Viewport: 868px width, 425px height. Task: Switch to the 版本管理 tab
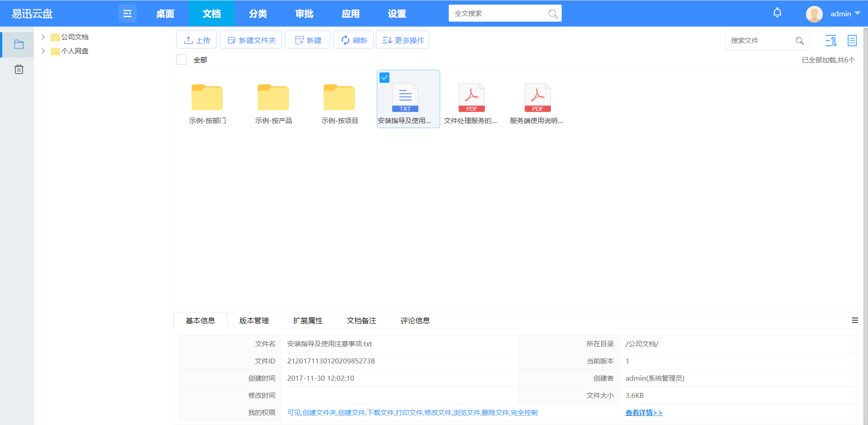(x=253, y=320)
